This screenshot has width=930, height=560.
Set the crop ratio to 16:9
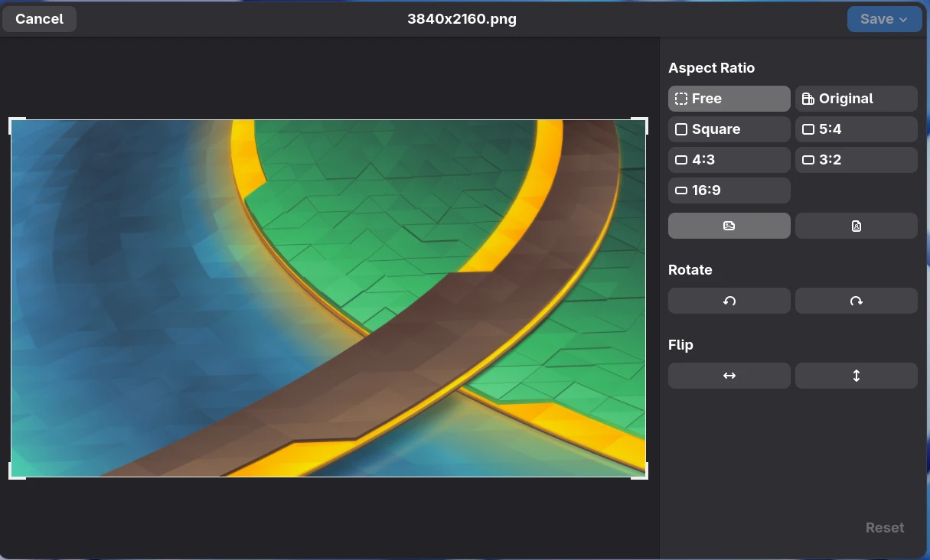(729, 190)
